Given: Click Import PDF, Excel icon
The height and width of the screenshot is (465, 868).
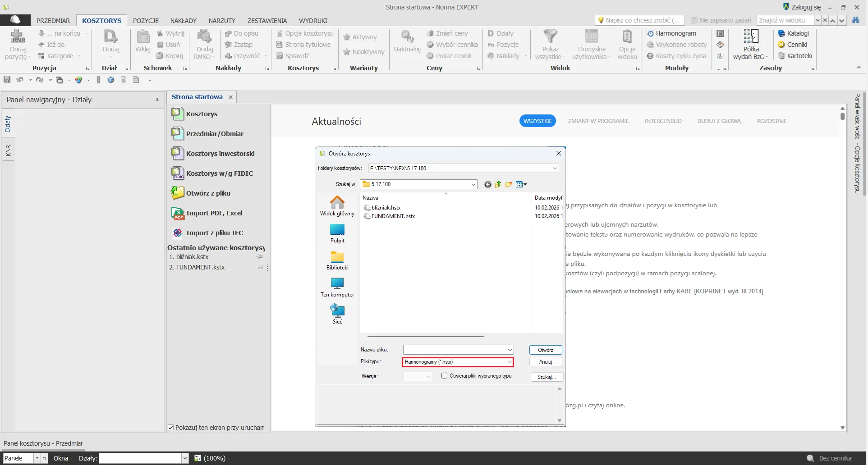Looking at the screenshot, I should [178, 213].
